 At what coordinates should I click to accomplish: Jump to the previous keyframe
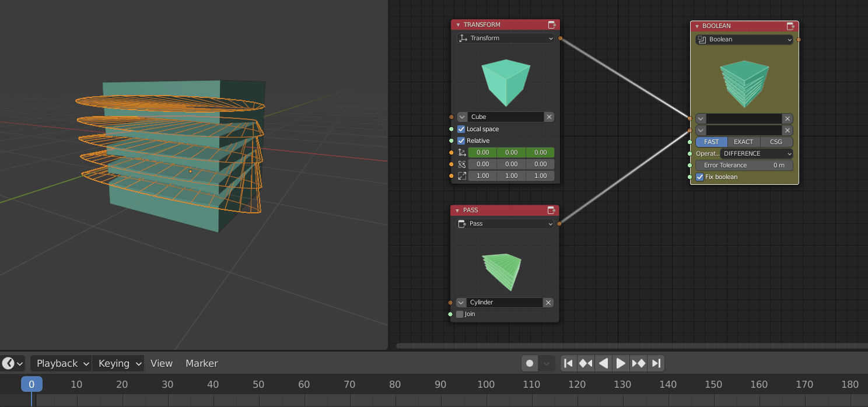click(x=586, y=363)
